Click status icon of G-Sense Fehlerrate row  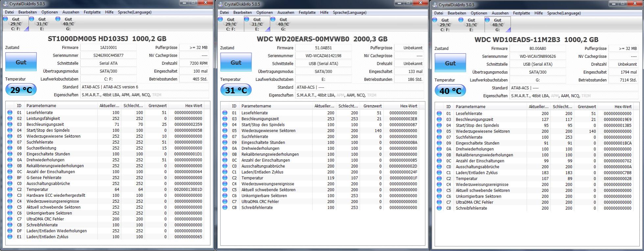[10, 177]
